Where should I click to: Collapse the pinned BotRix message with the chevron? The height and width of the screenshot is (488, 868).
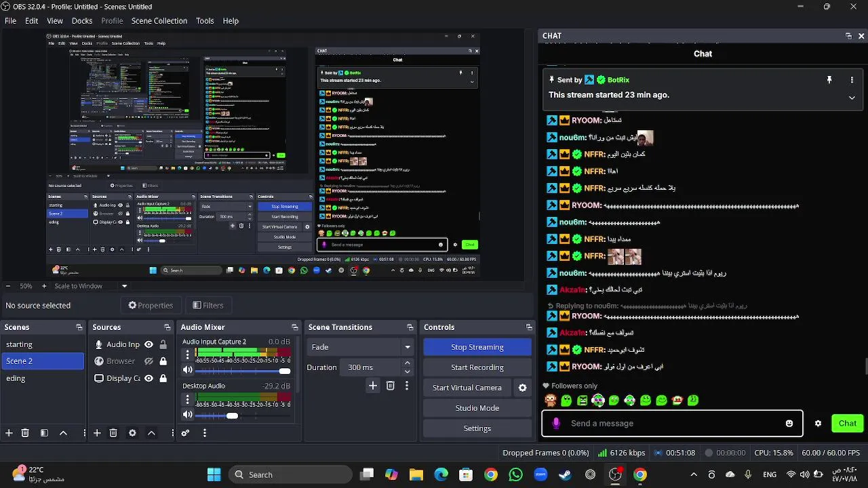coord(852,98)
